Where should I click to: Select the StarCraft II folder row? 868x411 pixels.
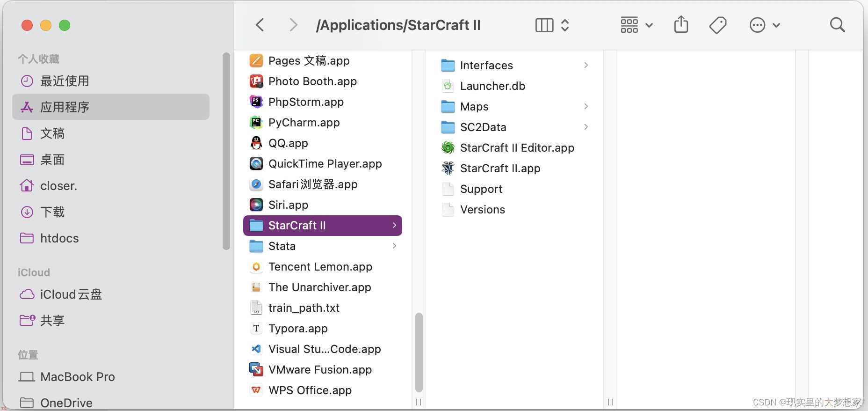coord(323,226)
